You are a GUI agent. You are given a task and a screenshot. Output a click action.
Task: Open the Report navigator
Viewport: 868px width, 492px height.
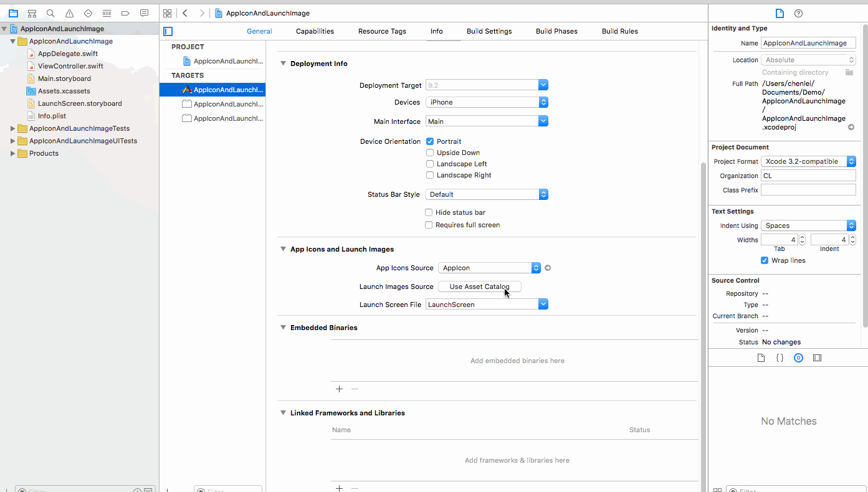144,13
